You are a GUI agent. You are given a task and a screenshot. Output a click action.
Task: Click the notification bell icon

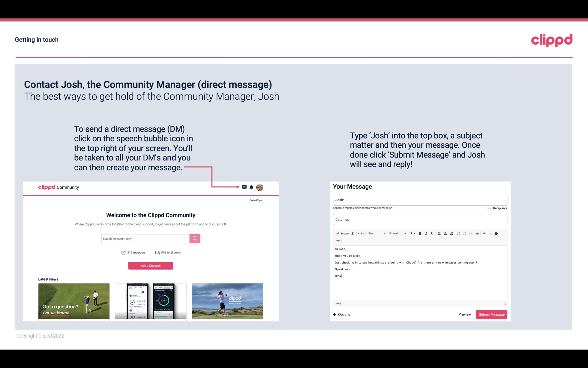click(x=251, y=187)
